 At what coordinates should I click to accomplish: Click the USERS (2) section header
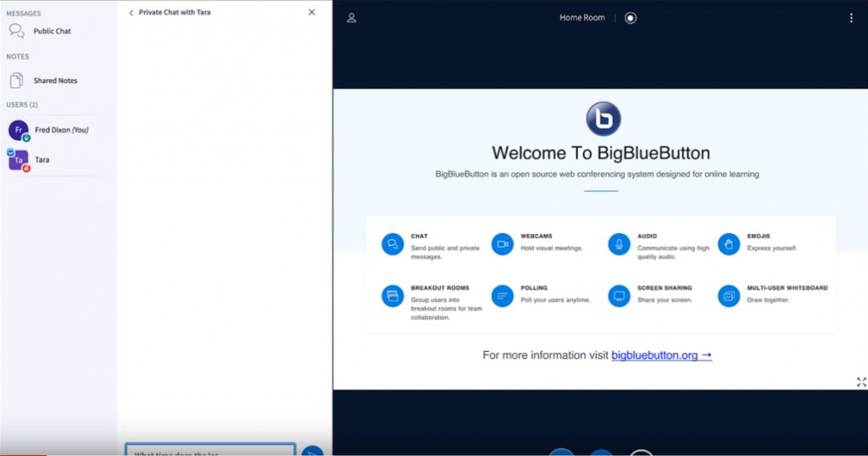pyautogui.click(x=22, y=104)
